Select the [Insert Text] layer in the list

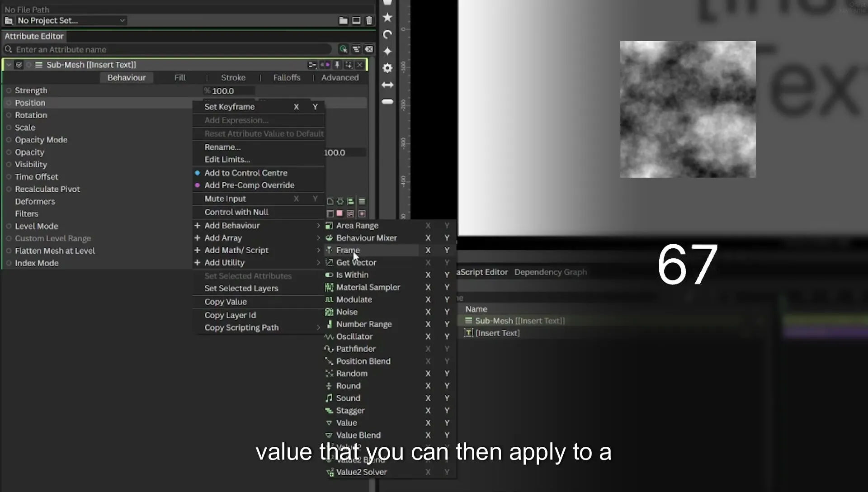(497, 333)
